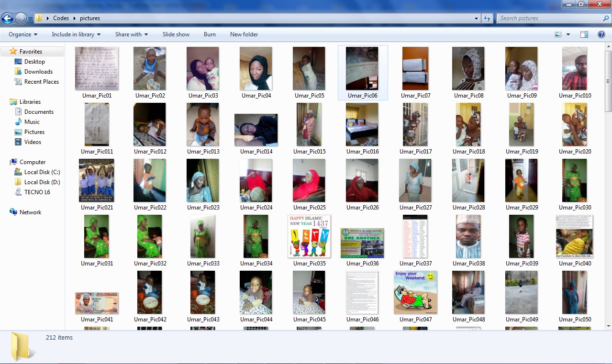Show the preview pane
This screenshot has height=364, width=612.
[584, 34]
